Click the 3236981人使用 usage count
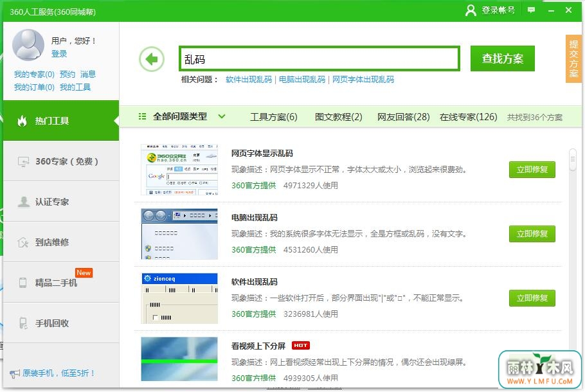585x392 pixels. (310, 314)
